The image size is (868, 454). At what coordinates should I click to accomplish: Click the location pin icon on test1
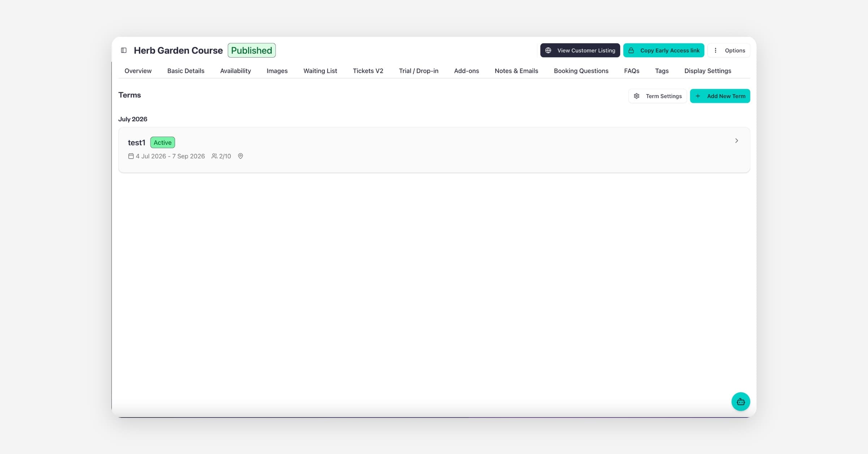pos(241,156)
